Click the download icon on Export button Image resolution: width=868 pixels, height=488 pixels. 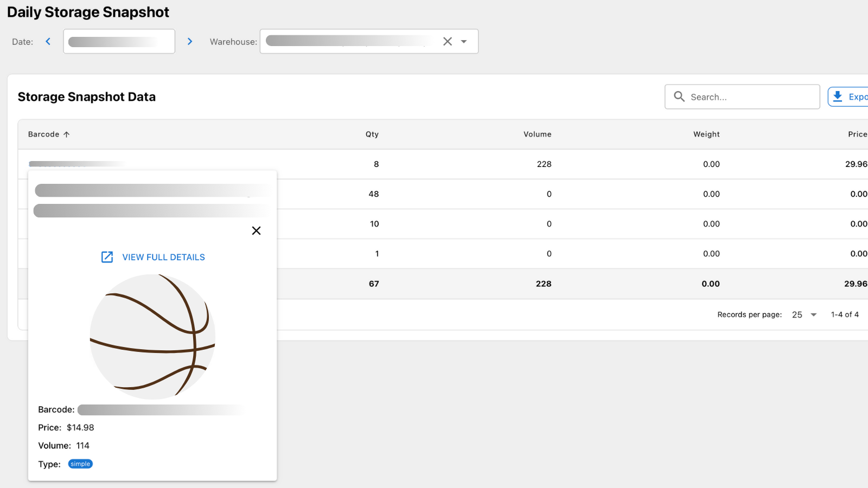[x=838, y=97]
